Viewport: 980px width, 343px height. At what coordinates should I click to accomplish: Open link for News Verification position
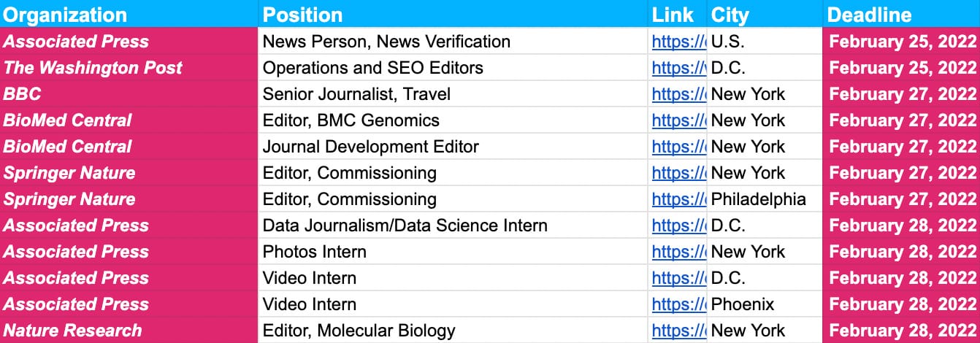(678, 42)
